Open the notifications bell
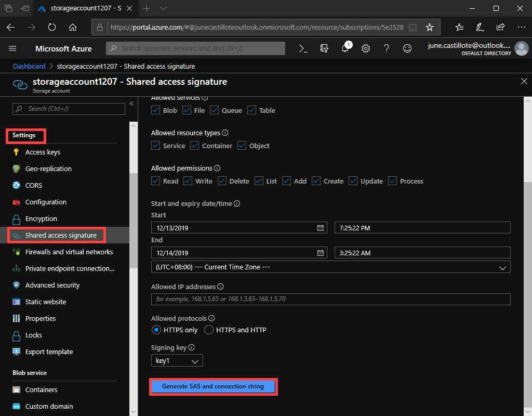Viewport: 532px width, 416px height. (x=345, y=48)
